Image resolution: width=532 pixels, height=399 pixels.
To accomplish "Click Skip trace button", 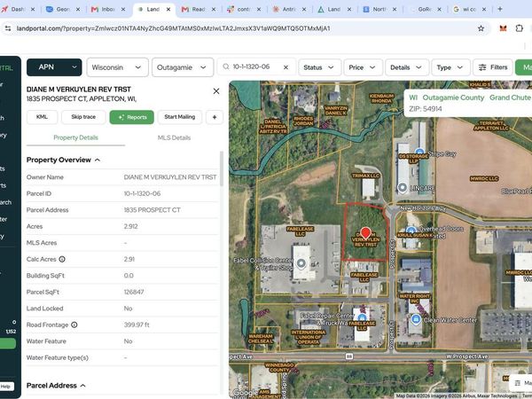I will click(x=83, y=117).
